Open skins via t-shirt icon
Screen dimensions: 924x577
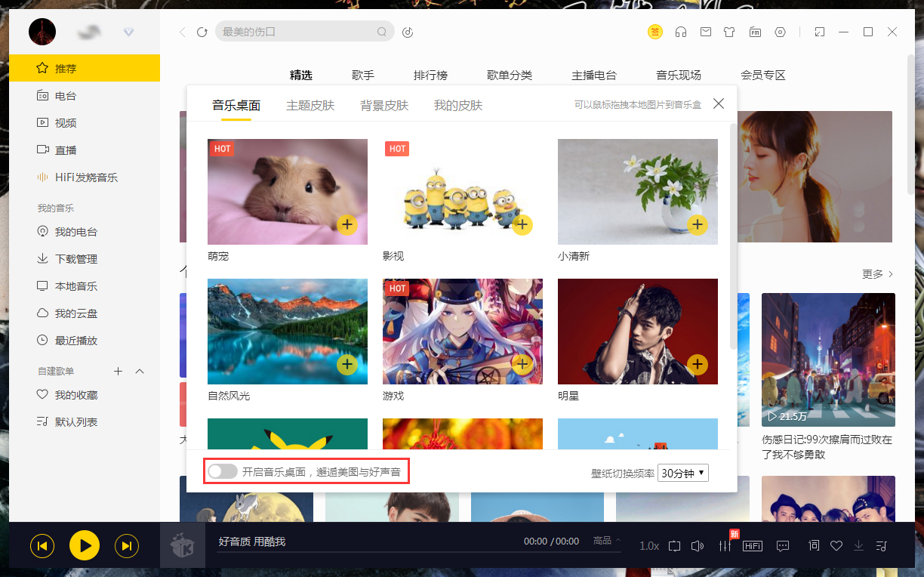click(730, 32)
